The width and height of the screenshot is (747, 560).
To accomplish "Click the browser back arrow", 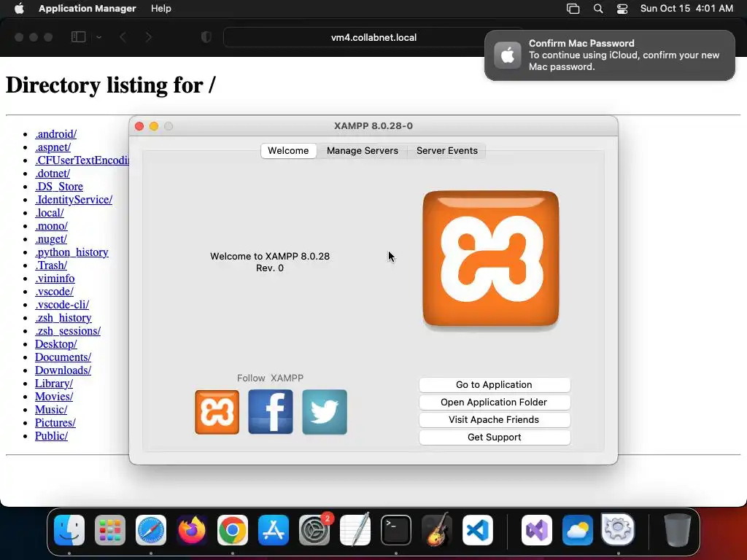I will coord(123,37).
